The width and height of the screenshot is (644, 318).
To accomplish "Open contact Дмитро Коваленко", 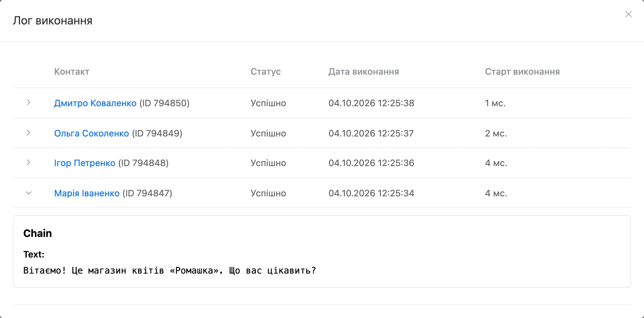I will [x=95, y=103].
